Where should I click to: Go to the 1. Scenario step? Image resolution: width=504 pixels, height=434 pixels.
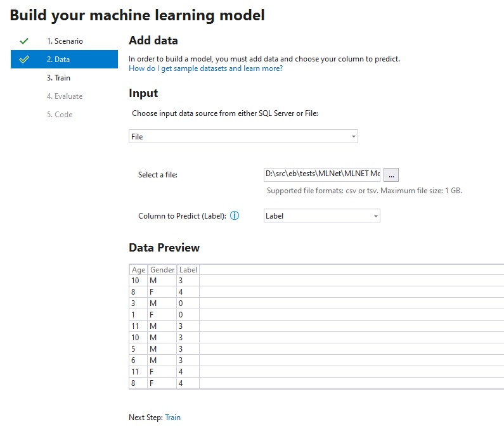65,41
